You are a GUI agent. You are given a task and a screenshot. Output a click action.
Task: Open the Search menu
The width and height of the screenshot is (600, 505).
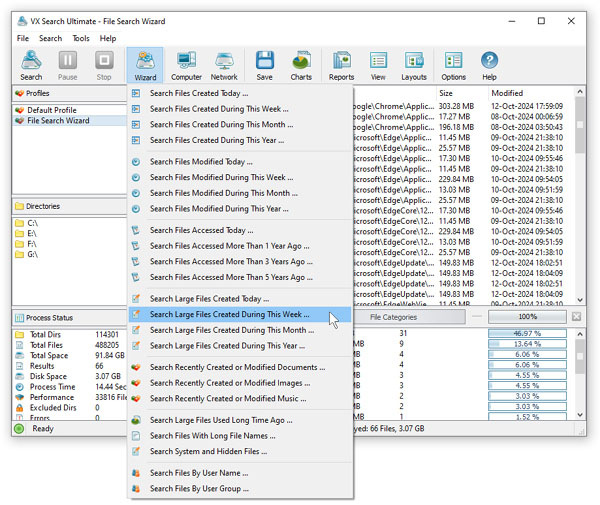coord(51,38)
